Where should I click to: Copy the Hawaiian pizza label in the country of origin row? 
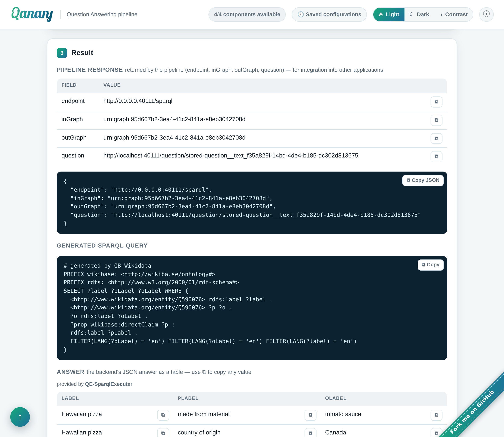[163, 433]
